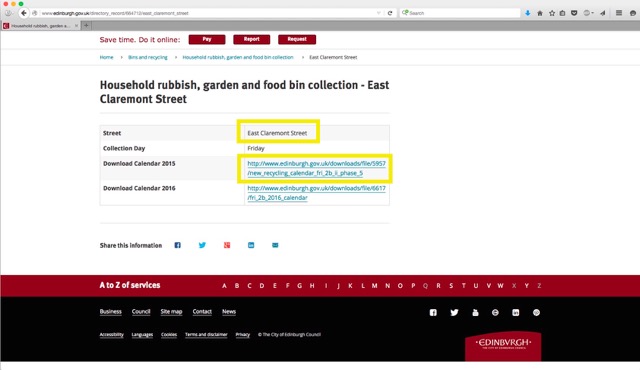
Task: Open Accessibility footer link
Action: pyautogui.click(x=111, y=335)
